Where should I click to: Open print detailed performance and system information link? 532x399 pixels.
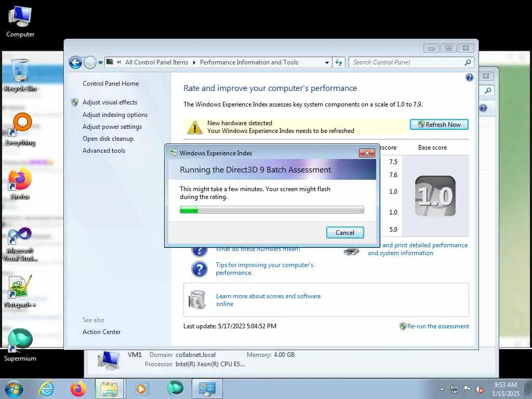418,249
